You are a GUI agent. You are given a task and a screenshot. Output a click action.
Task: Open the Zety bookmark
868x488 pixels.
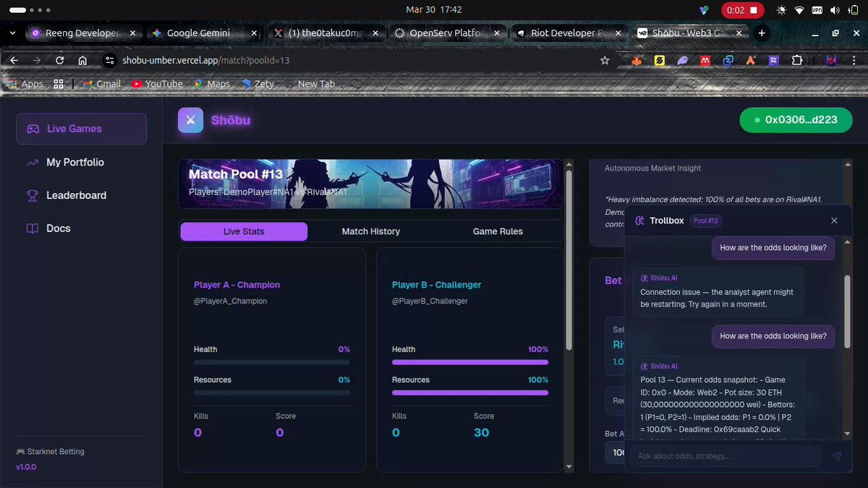[258, 84]
